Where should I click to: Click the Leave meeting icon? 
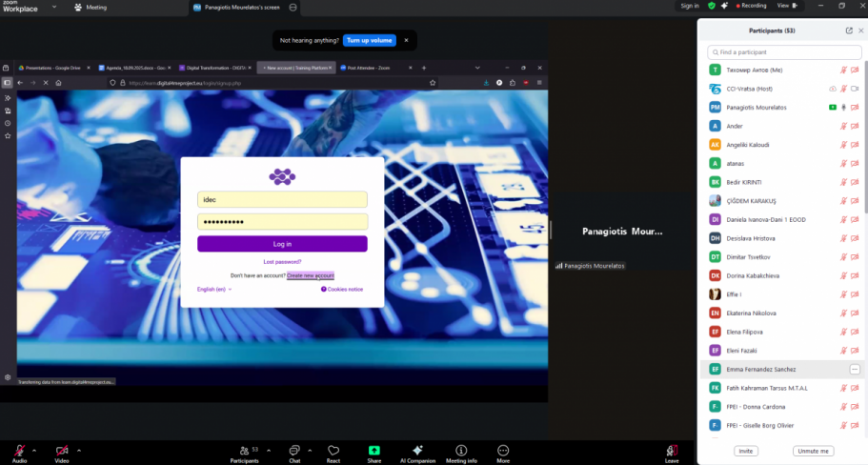pyautogui.click(x=672, y=450)
